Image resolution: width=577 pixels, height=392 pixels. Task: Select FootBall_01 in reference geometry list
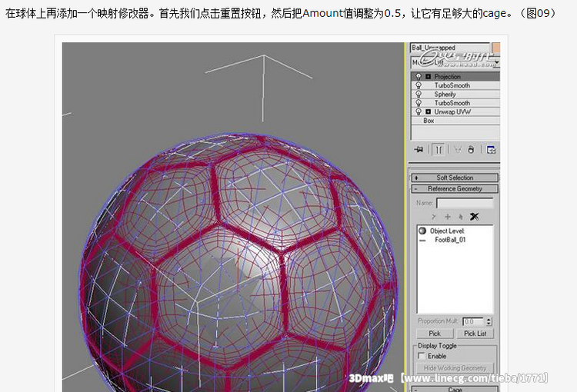450,240
